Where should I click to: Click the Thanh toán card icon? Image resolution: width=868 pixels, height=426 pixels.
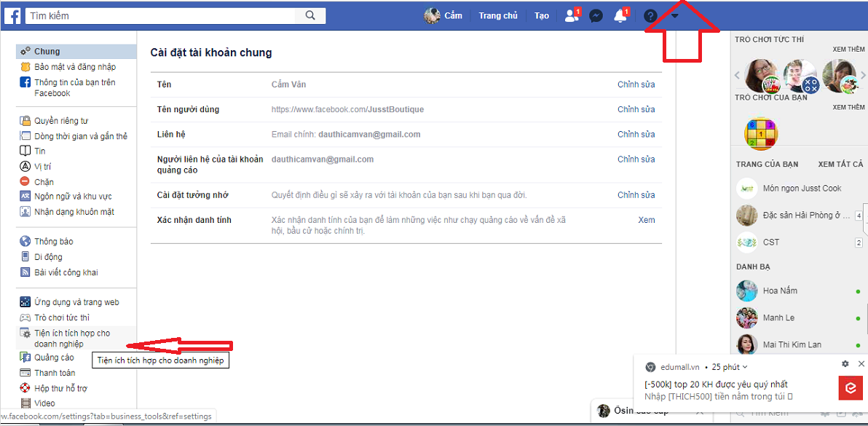pyautogui.click(x=24, y=372)
